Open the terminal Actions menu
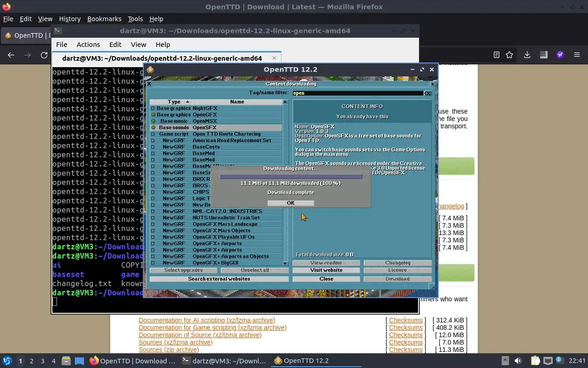This screenshot has width=588, height=368. (x=88, y=45)
